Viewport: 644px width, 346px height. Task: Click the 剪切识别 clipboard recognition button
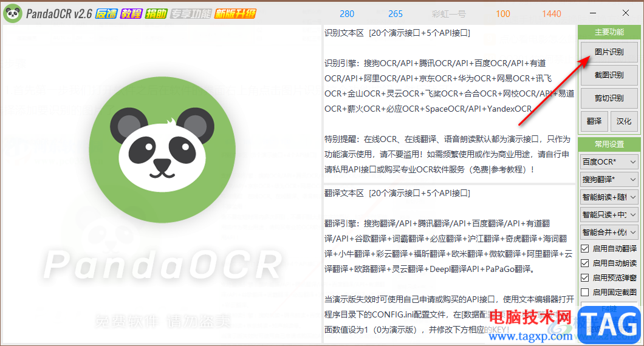point(609,98)
